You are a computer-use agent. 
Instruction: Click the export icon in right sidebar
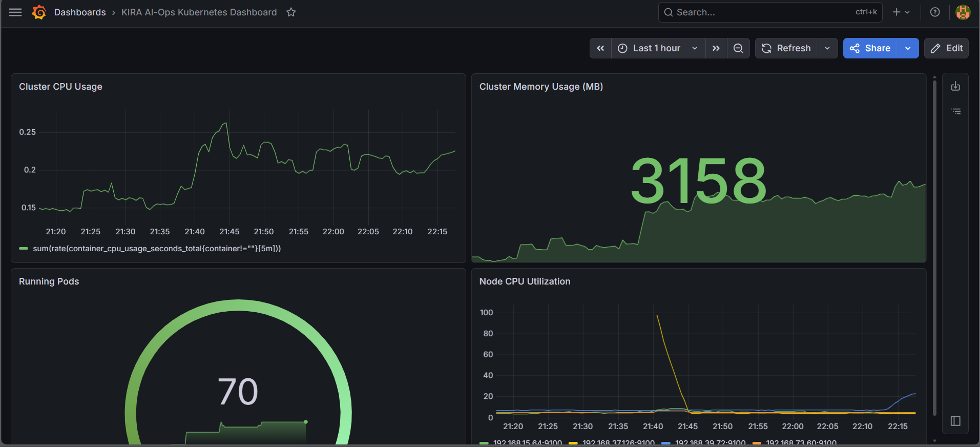pos(955,86)
